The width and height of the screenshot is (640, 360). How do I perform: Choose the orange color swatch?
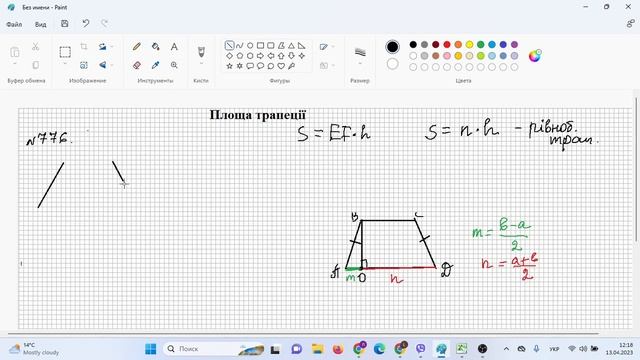click(458, 44)
